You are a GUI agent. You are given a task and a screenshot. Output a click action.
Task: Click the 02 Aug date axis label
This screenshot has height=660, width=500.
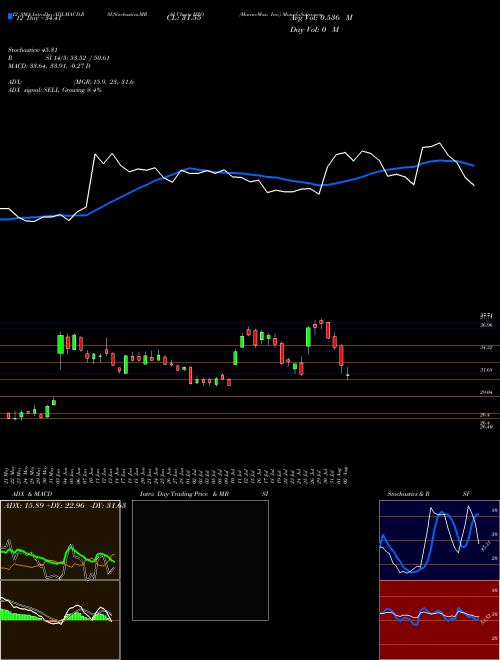[347, 474]
